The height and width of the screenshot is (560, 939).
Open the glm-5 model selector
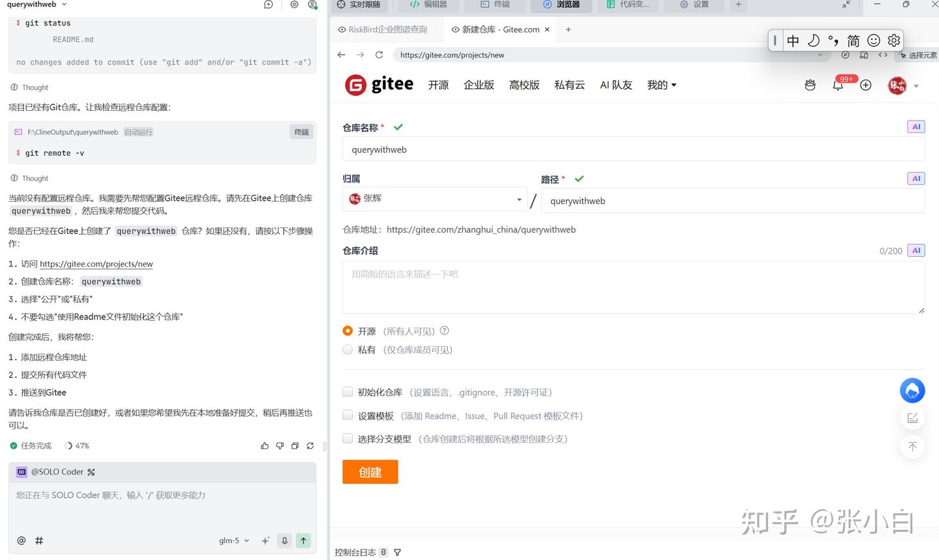point(234,540)
